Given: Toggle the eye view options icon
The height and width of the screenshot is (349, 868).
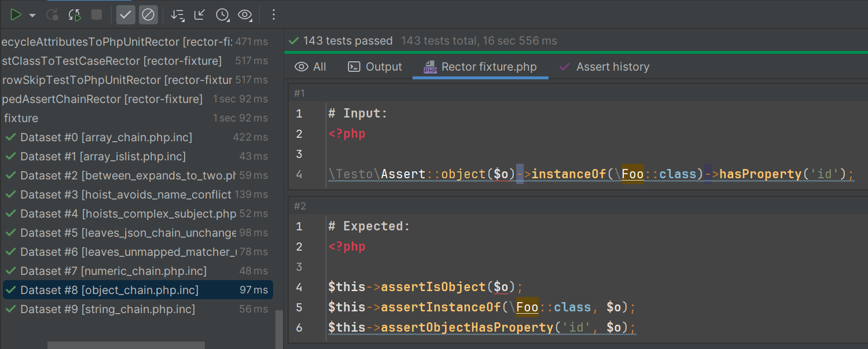Looking at the screenshot, I should (x=245, y=15).
